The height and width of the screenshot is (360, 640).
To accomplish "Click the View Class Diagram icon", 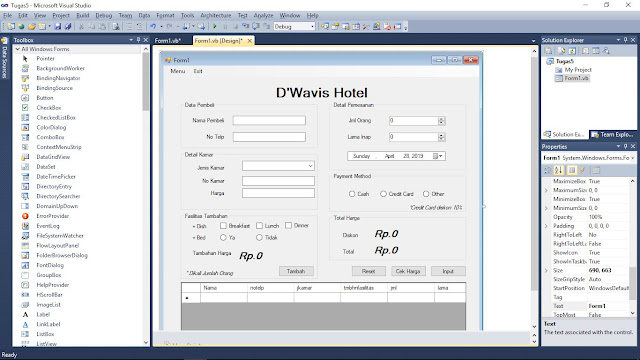I will coord(607,51).
